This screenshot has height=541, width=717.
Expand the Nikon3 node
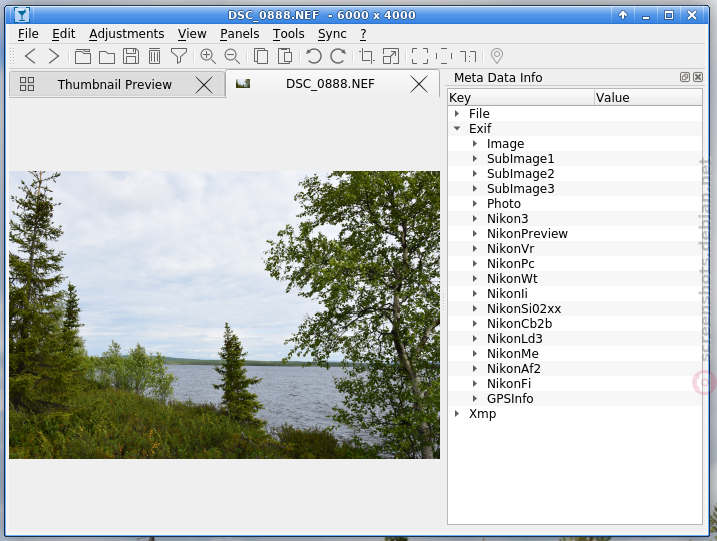(x=475, y=219)
